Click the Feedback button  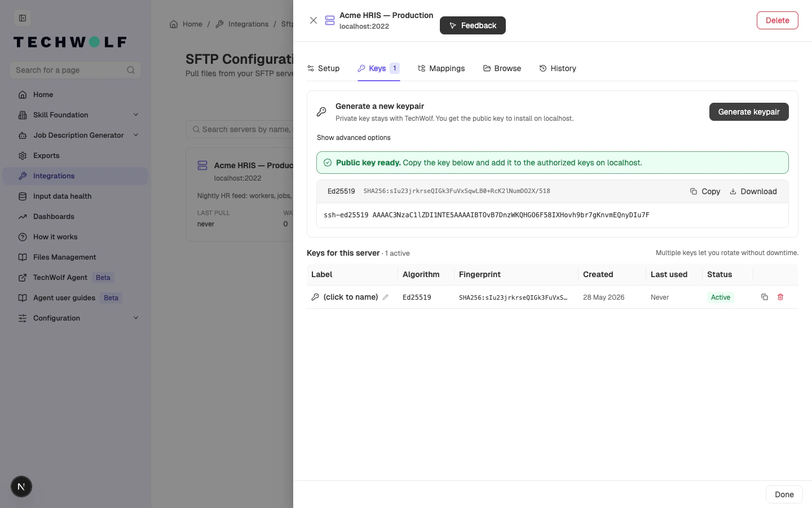coord(473,25)
